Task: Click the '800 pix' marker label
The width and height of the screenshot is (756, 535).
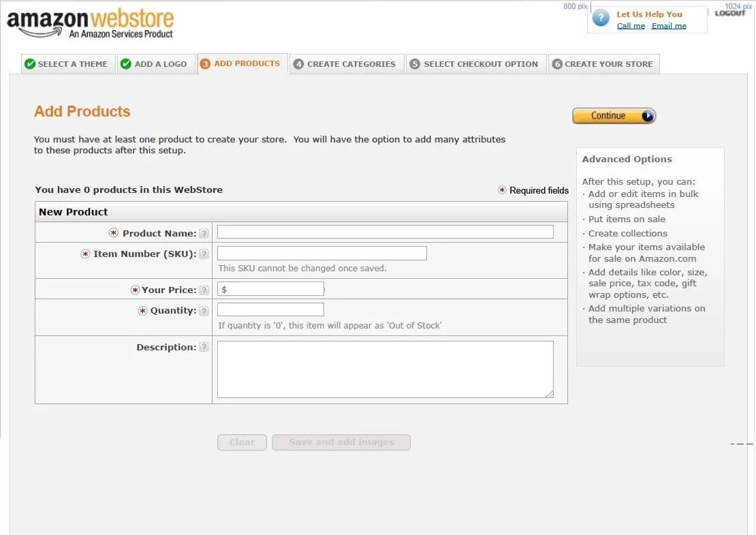Action: click(x=576, y=6)
